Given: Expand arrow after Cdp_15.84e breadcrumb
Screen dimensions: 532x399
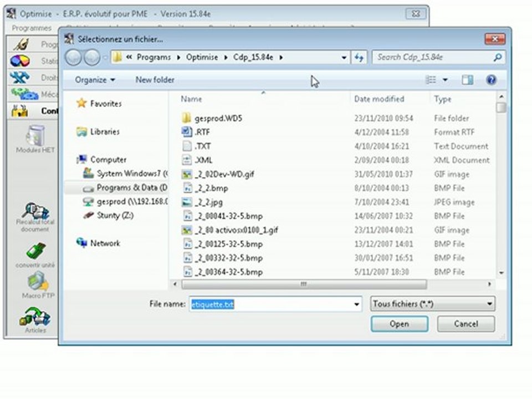Looking at the screenshot, I should 281,57.
